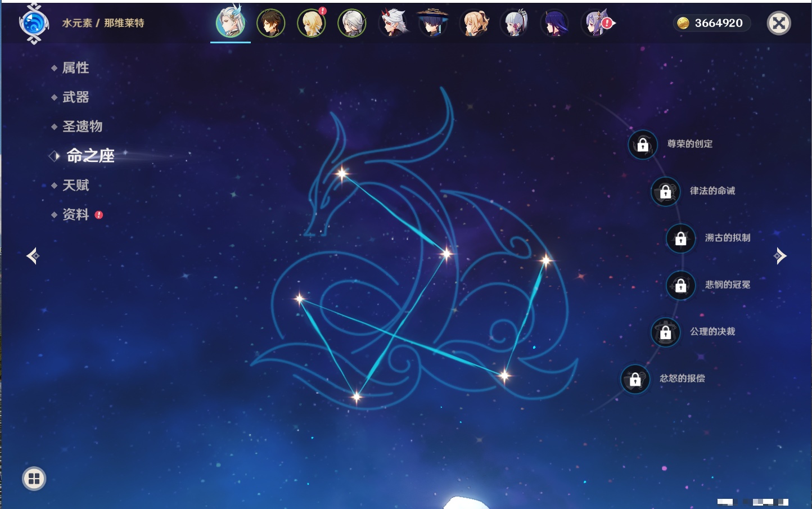
Task: Click the 律法的命诫 label text
Action: point(712,191)
